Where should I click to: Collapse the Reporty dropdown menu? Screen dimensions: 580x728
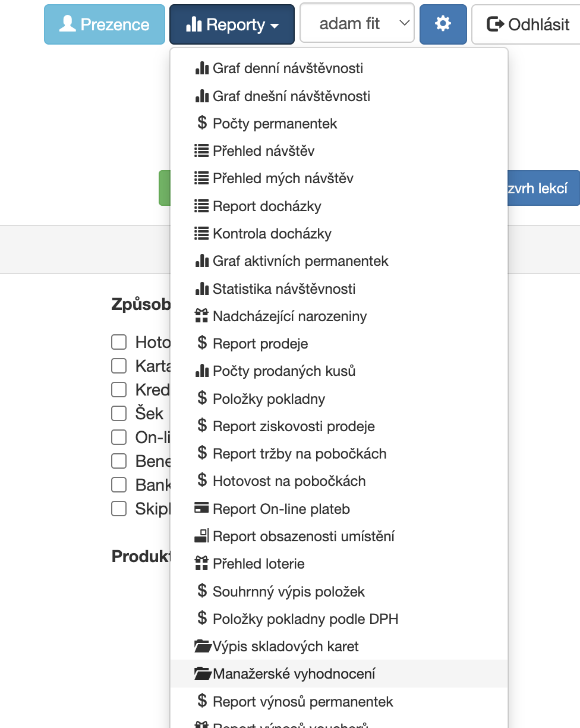pyautogui.click(x=232, y=24)
